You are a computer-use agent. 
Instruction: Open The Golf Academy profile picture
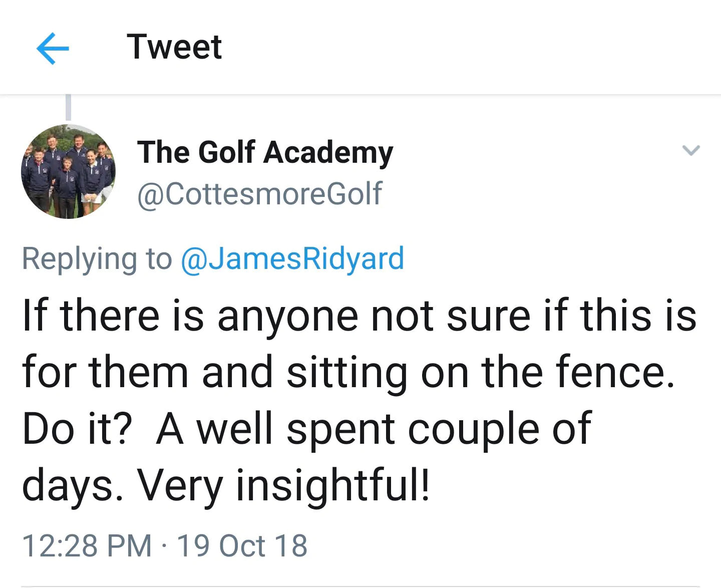tap(68, 171)
